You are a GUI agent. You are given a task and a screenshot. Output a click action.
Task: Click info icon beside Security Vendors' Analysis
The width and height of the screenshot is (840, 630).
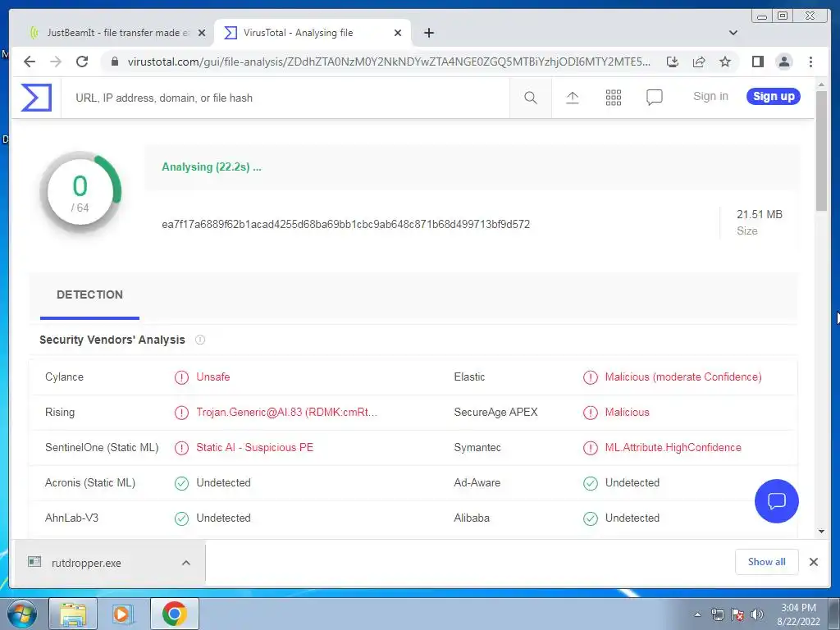[200, 340]
